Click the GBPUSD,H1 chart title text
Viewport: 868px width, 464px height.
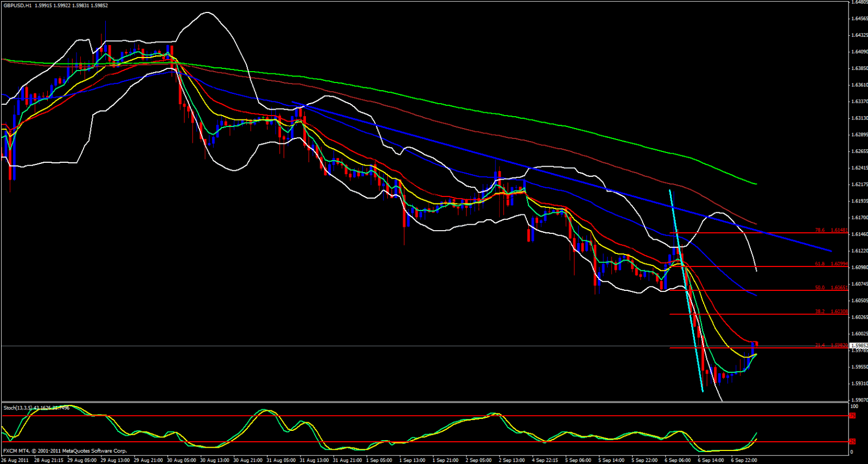tap(16, 5)
